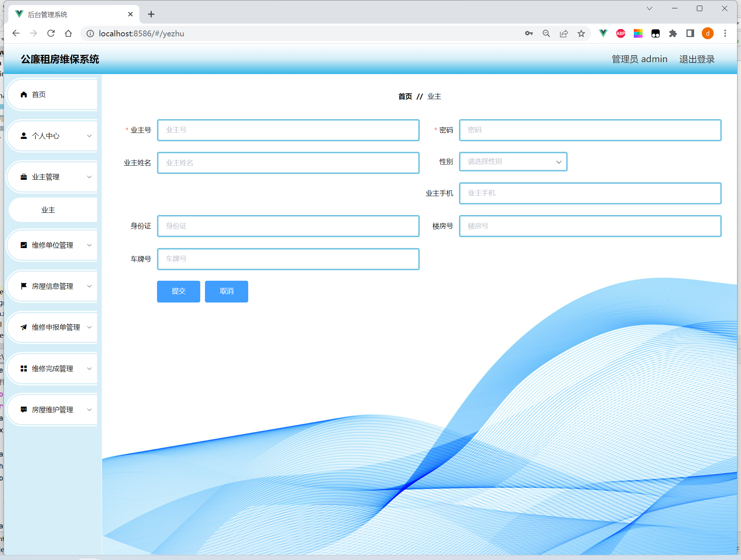
Task: Bookmark this page with star icon
Action: (581, 33)
